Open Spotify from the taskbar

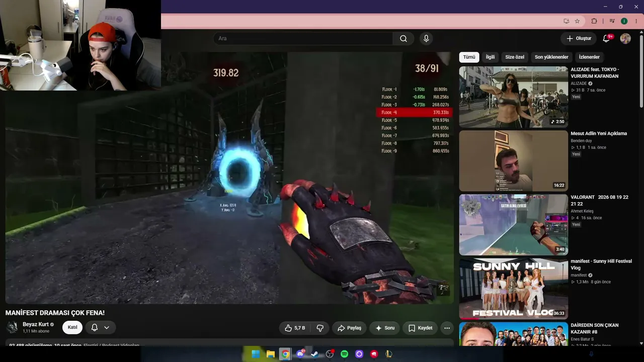pyautogui.click(x=345, y=354)
